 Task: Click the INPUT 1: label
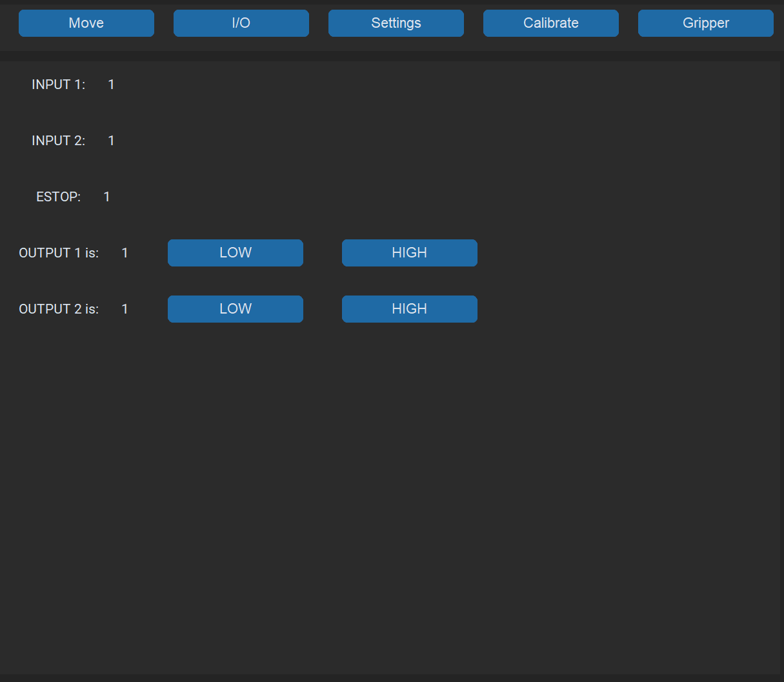pyautogui.click(x=59, y=85)
